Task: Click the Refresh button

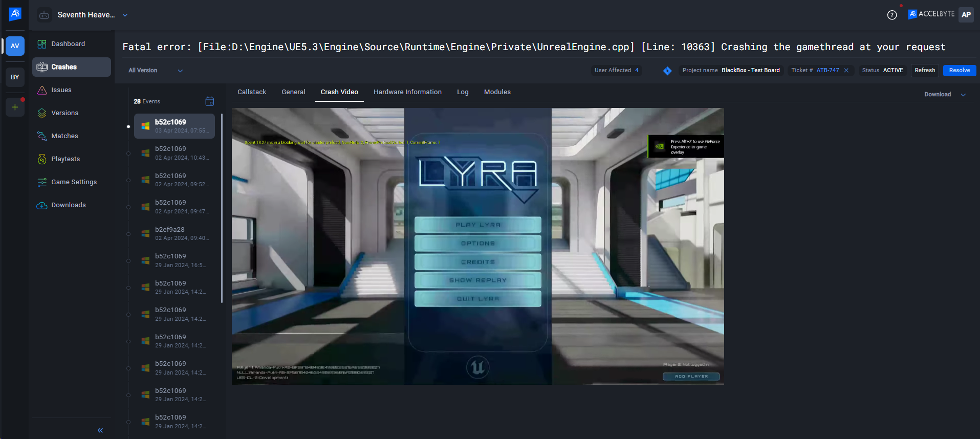Action: [x=925, y=71]
